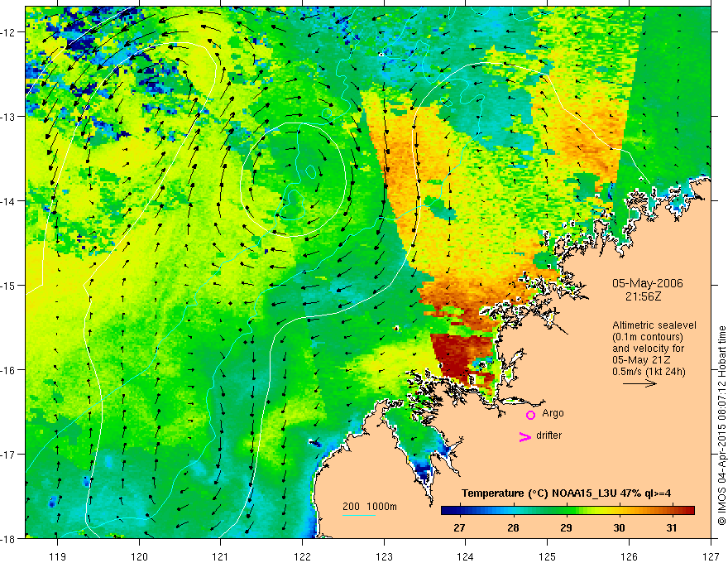728x563 pixels.
Task: Click longitude axis label 124
Action: [465, 556]
